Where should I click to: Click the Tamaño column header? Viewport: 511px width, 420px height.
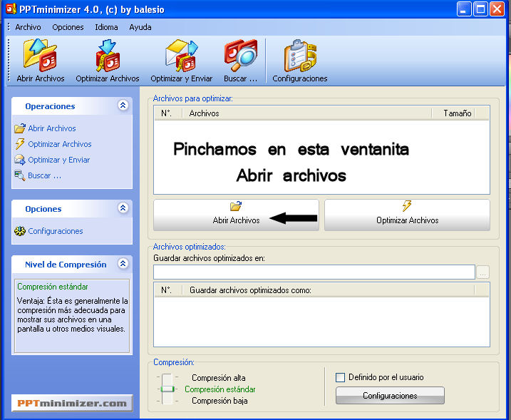(x=453, y=113)
